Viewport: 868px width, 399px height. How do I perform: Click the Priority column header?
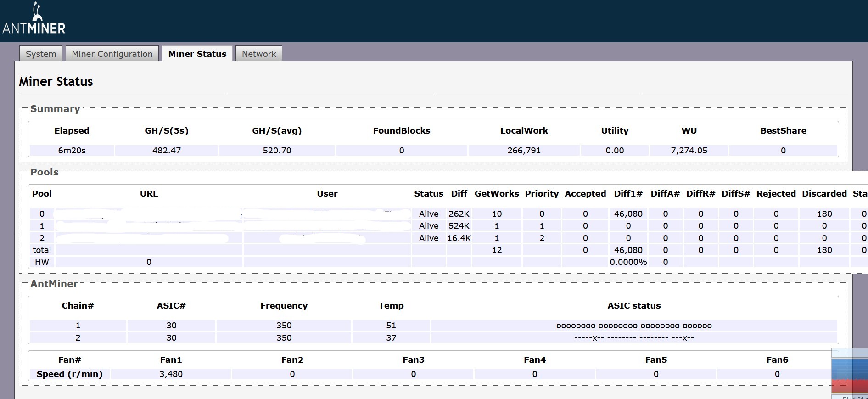coord(542,194)
